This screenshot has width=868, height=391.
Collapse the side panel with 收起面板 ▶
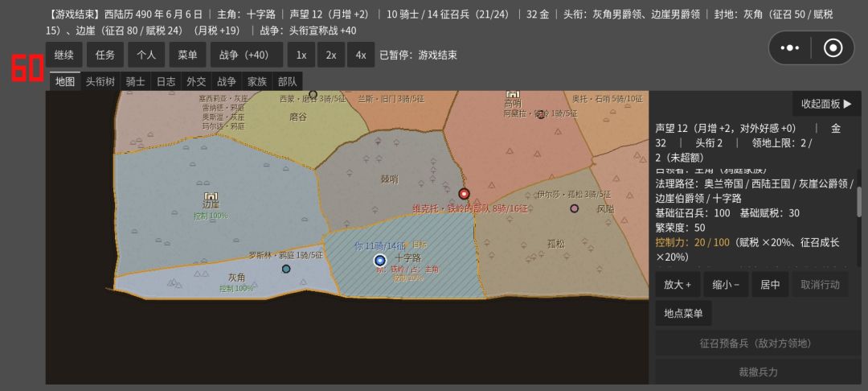point(826,104)
